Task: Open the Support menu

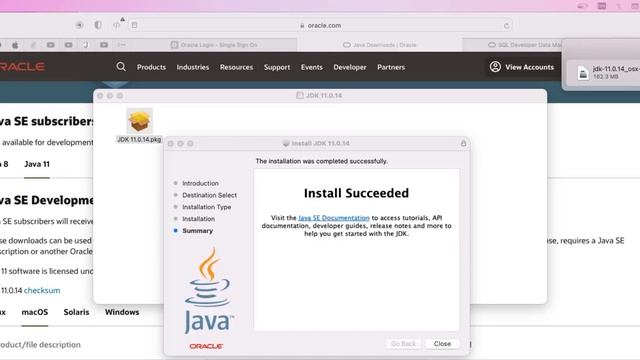Action: [x=277, y=67]
